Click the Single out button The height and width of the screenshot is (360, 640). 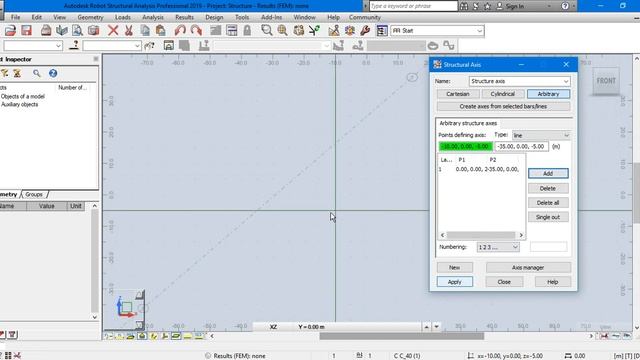[x=548, y=217]
